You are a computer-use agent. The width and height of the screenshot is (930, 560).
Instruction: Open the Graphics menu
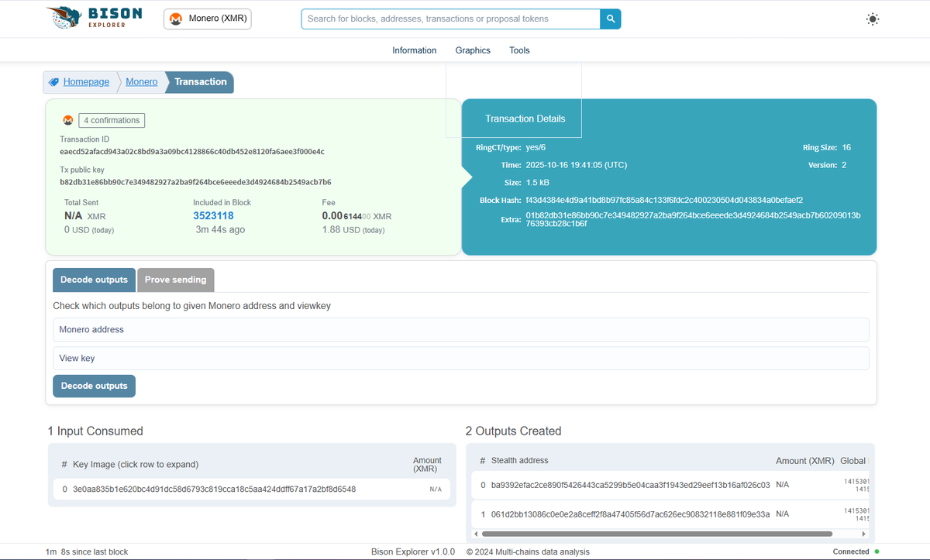pyautogui.click(x=473, y=50)
